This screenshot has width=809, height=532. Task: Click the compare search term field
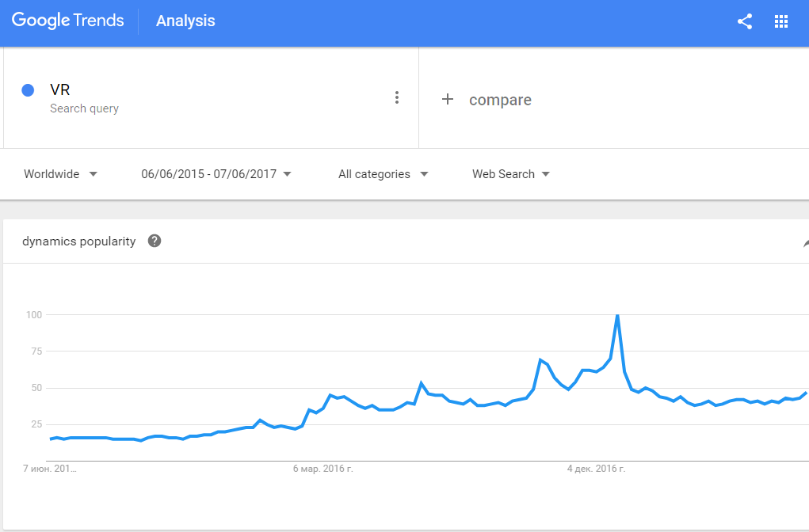coord(500,100)
